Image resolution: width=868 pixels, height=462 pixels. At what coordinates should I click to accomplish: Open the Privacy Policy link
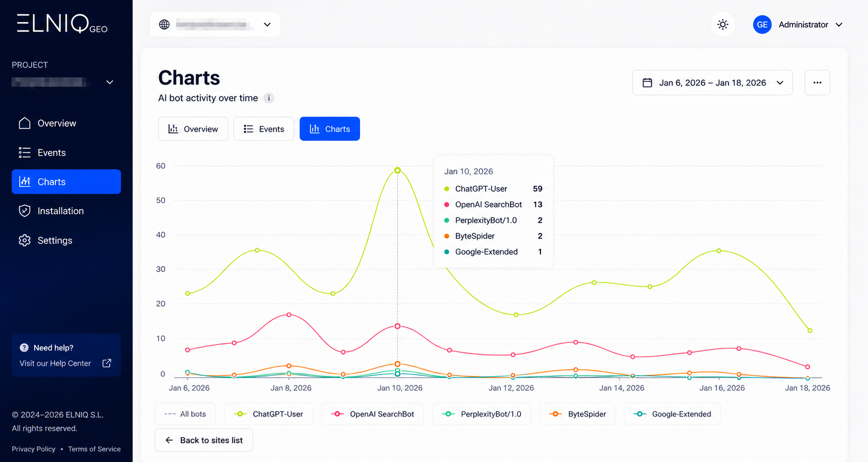[33, 449]
